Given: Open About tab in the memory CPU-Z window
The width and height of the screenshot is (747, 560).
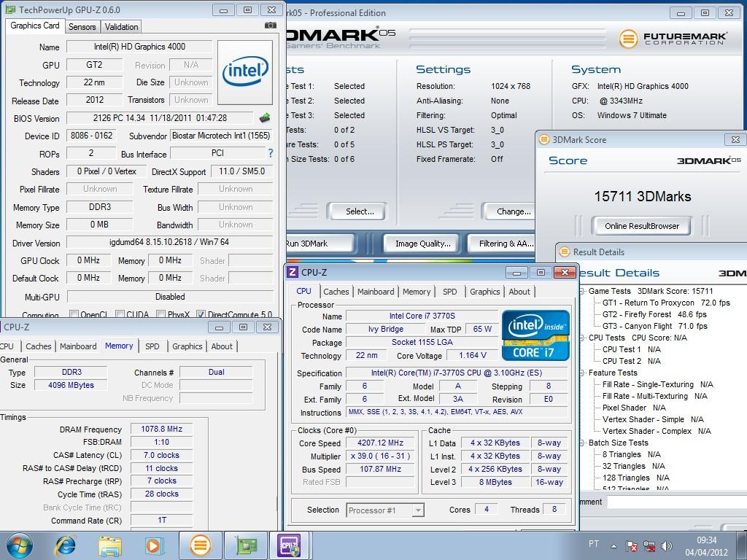Looking at the screenshot, I should (x=222, y=346).
